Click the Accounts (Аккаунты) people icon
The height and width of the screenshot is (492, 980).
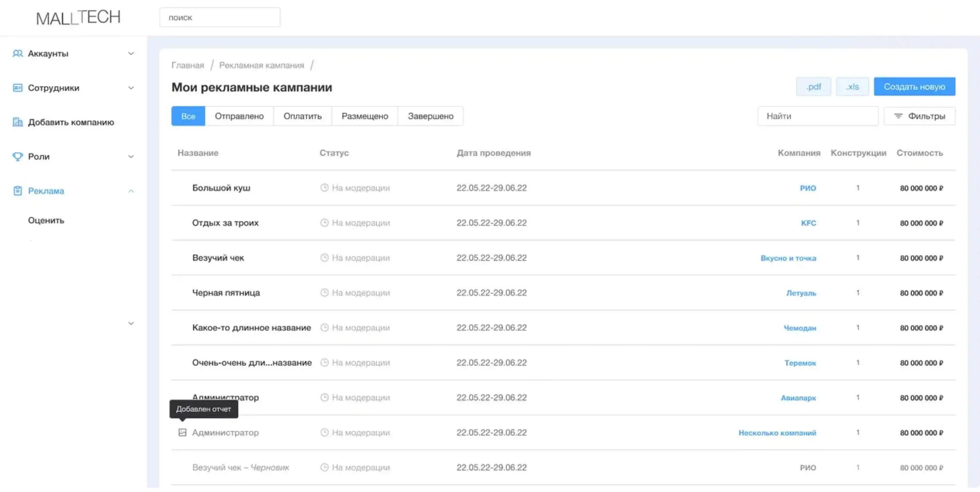coord(18,53)
